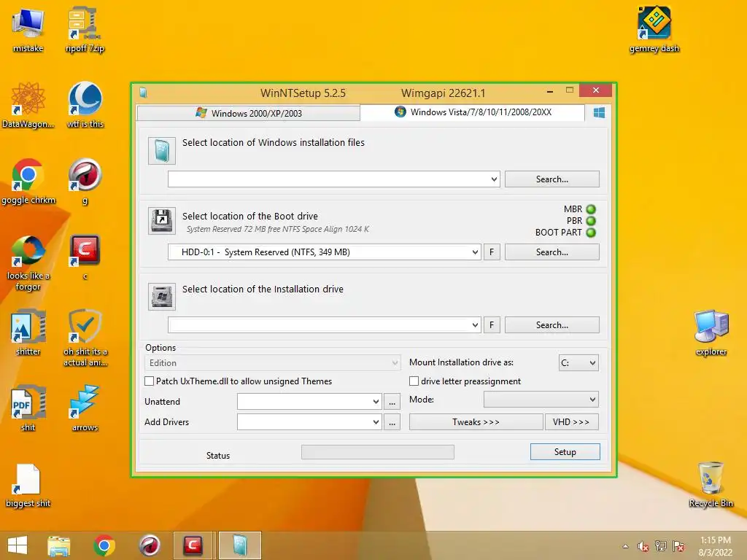The height and width of the screenshot is (560, 747).
Task: Open the Comodo Dragon taskbar icon
Action: click(149, 545)
